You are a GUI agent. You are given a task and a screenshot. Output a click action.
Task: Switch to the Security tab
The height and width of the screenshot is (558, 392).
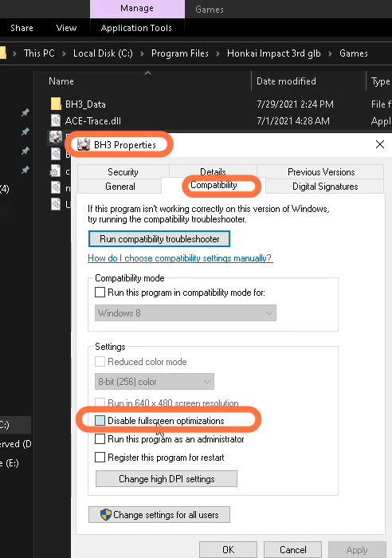[x=123, y=172]
